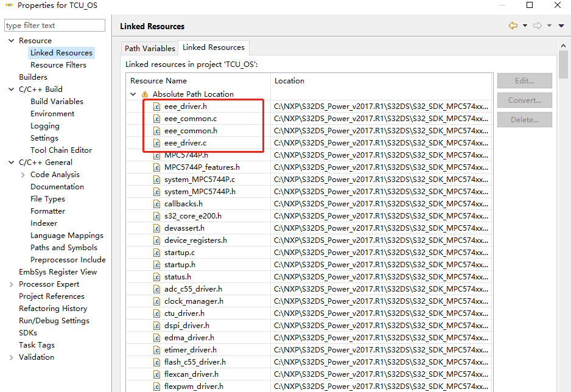Open the EmbSys Register View page
This screenshot has height=392, width=571.
click(x=58, y=272)
